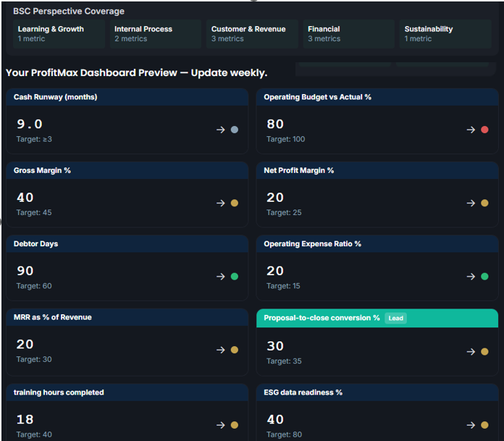Click the Cash Runway value 9.0
The image size is (504, 441).
coord(30,124)
